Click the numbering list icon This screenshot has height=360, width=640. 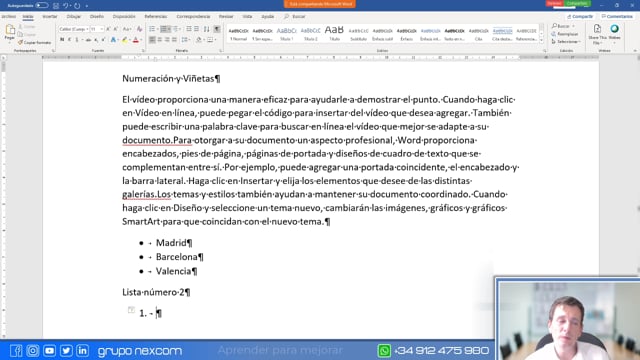pyautogui.click(x=164, y=29)
